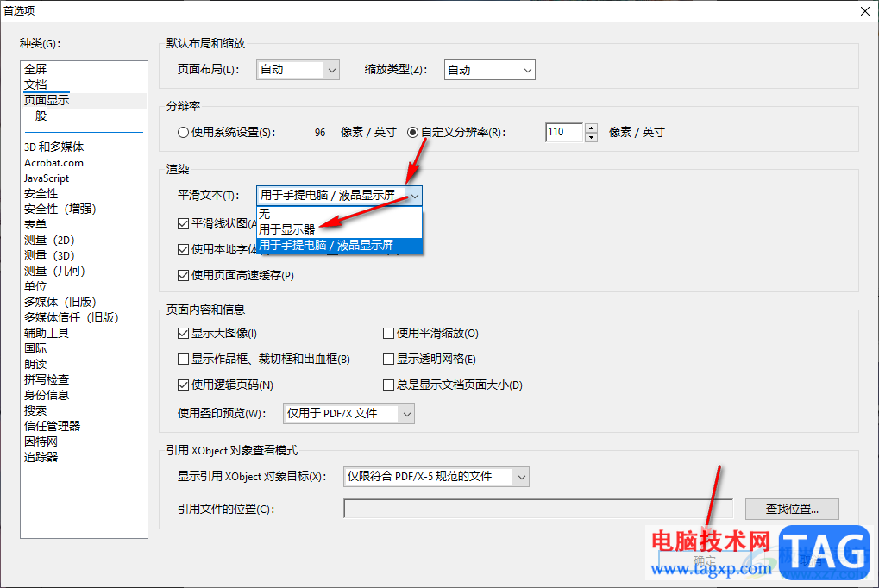Screen dimensions: 879x588
Task: Open the 缩放类型 dropdown
Action: [x=489, y=70]
